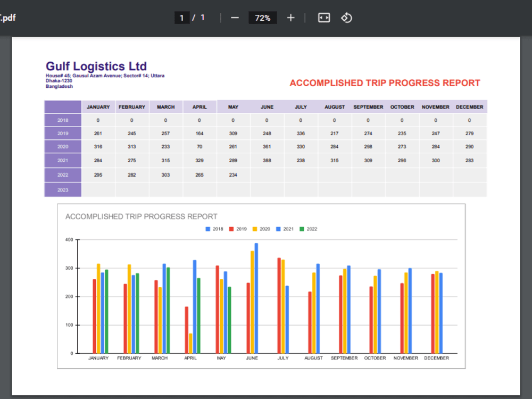Click the DECEMBER column header in table
This screenshot has width=532, height=399.
point(470,107)
